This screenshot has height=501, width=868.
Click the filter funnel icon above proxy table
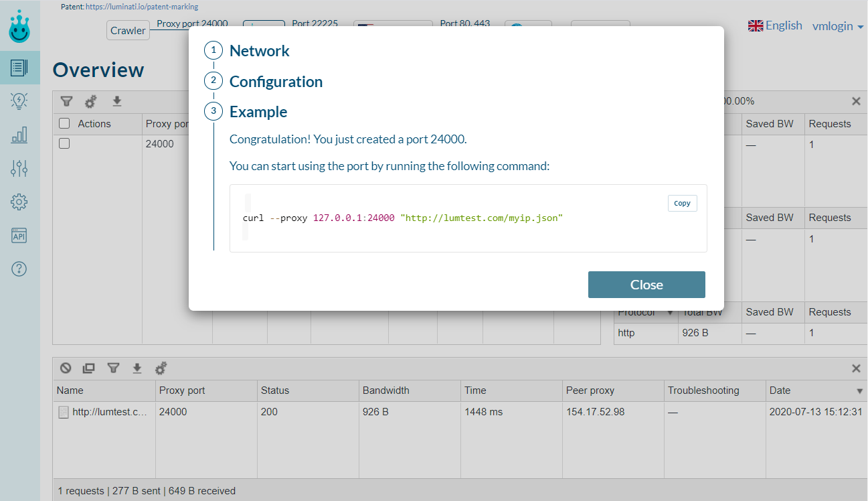66,102
